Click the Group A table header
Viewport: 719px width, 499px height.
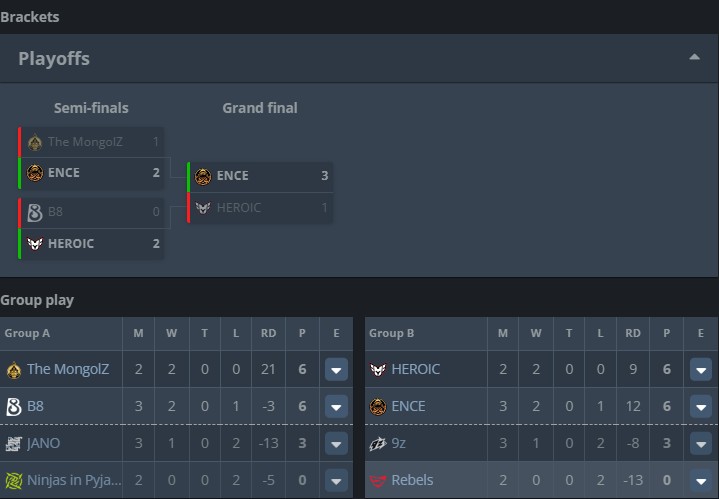[28, 334]
